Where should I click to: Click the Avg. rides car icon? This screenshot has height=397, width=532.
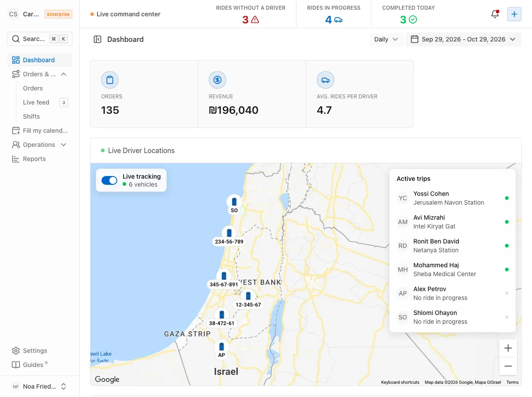[x=326, y=80]
